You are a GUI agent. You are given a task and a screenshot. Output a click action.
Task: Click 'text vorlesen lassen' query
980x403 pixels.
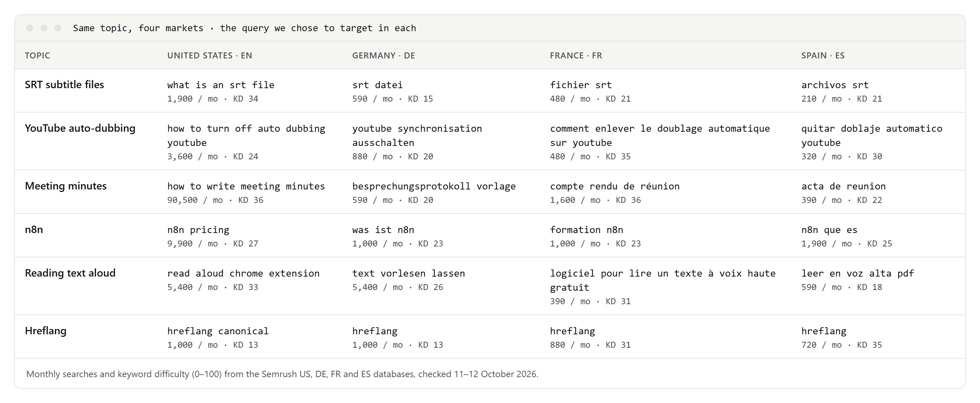409,273
